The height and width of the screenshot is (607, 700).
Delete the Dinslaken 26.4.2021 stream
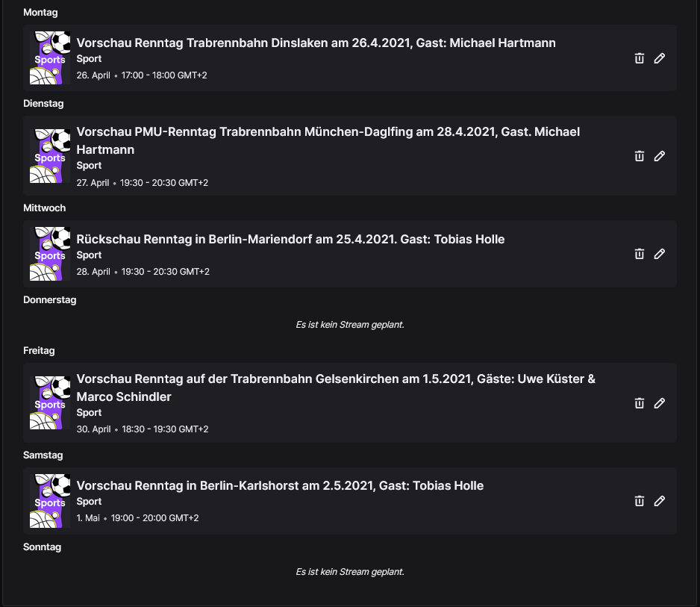click(640, 58)
